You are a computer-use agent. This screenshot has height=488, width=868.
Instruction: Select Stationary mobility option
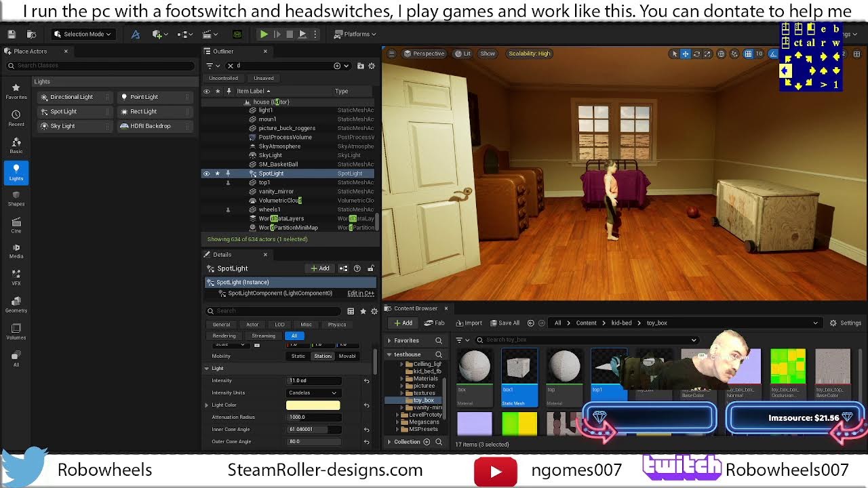pos(323,356)
